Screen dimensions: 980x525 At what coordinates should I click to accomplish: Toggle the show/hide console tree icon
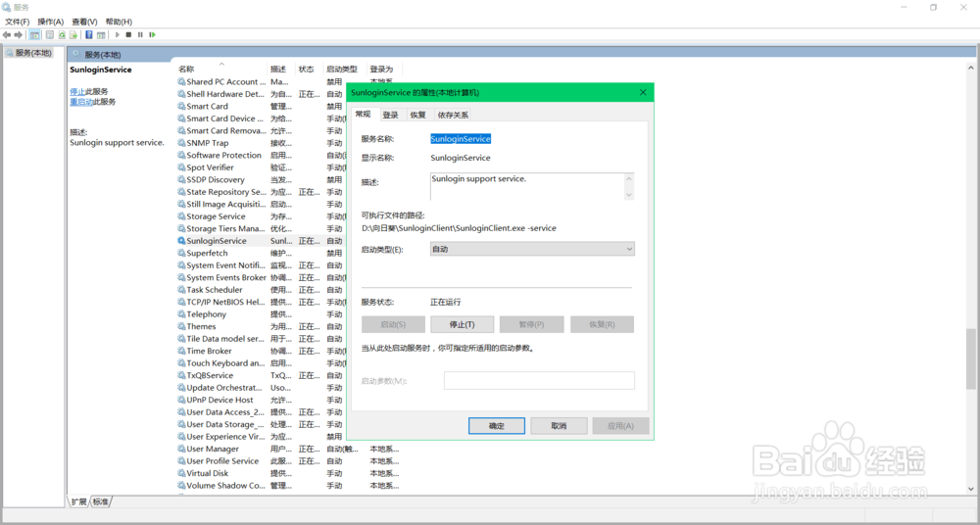click(x=35, y=35)
